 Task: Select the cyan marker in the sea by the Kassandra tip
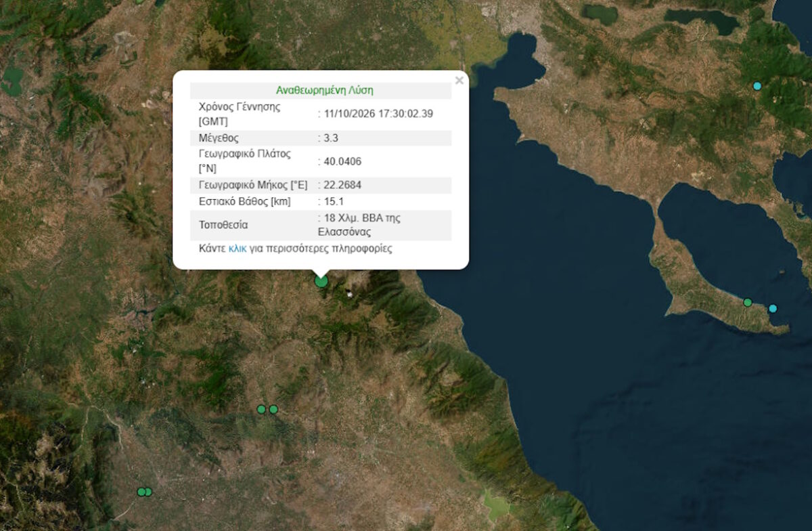point(773,308)
